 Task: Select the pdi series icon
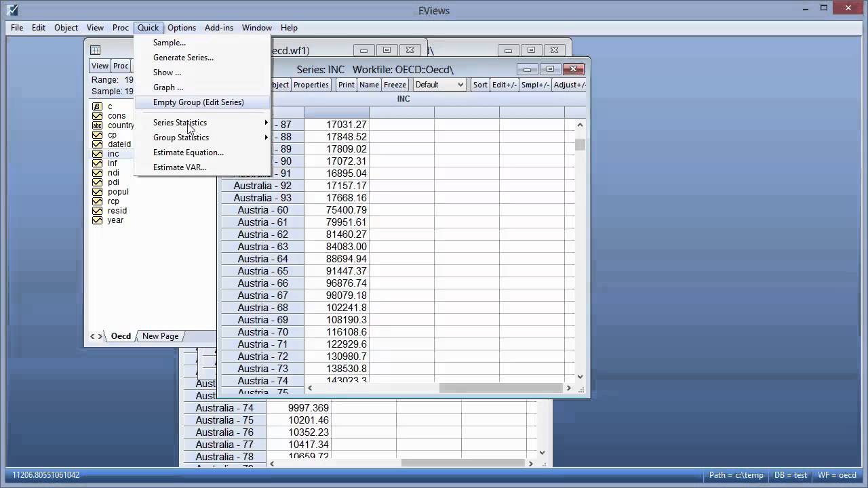[x=97, y=182]
